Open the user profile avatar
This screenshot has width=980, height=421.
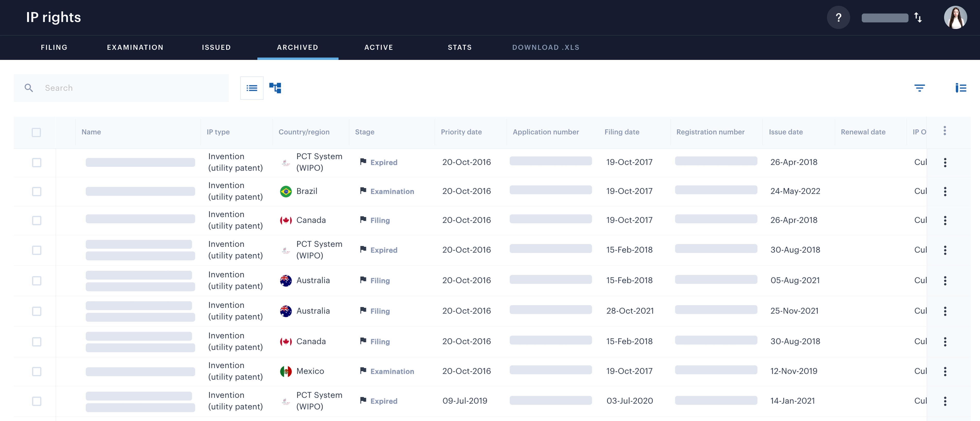(x=955, y=18)
